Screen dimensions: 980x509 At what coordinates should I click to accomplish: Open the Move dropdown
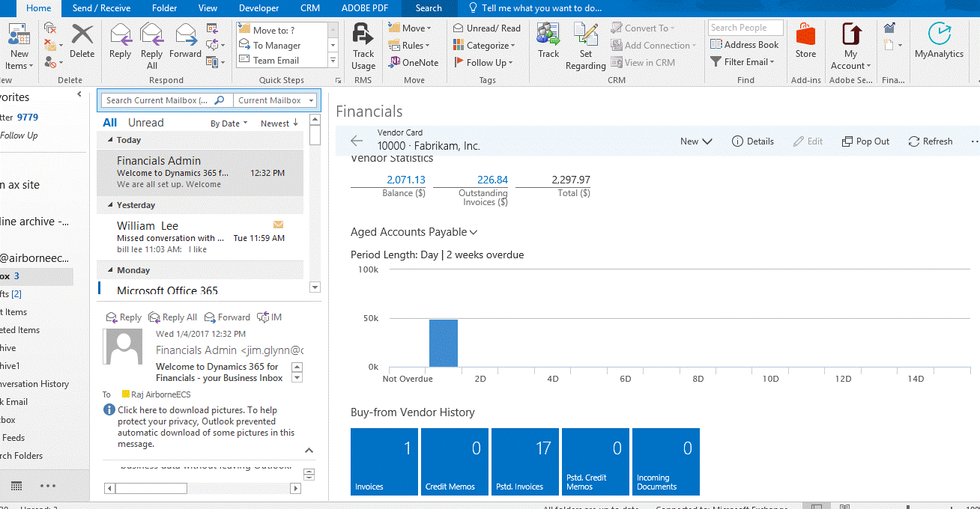[x=410, y=28]
